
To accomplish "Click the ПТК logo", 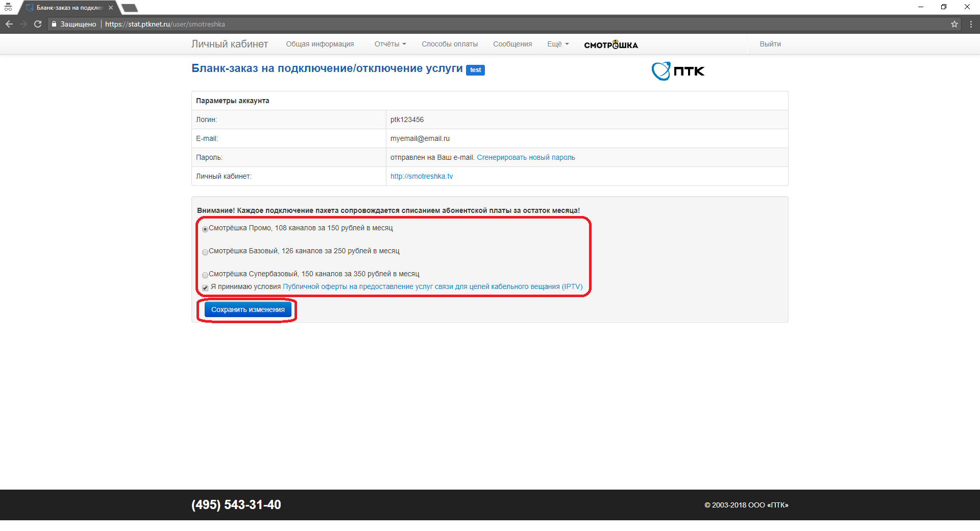I will (678, 71).
